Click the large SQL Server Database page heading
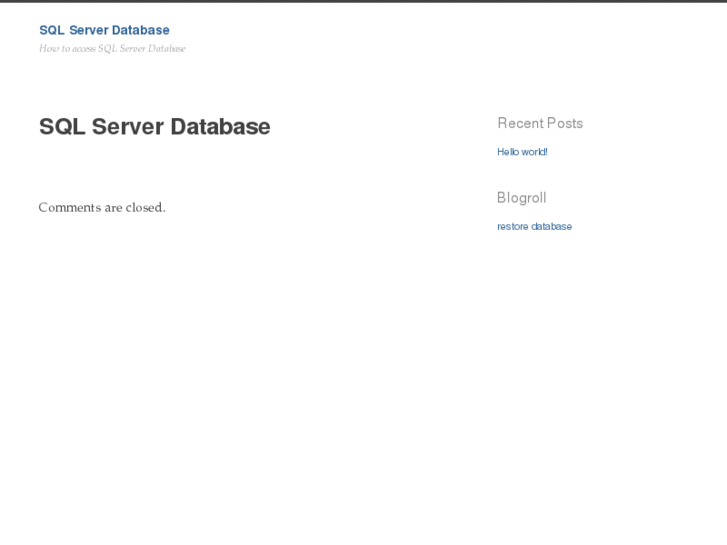 (154, 127)
